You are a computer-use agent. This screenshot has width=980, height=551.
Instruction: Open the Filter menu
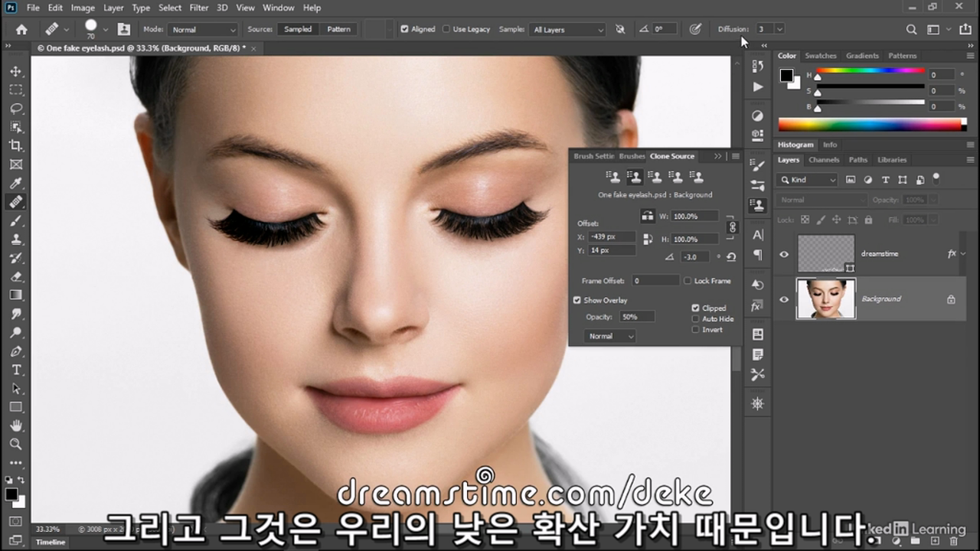click(x=199, y=8)
